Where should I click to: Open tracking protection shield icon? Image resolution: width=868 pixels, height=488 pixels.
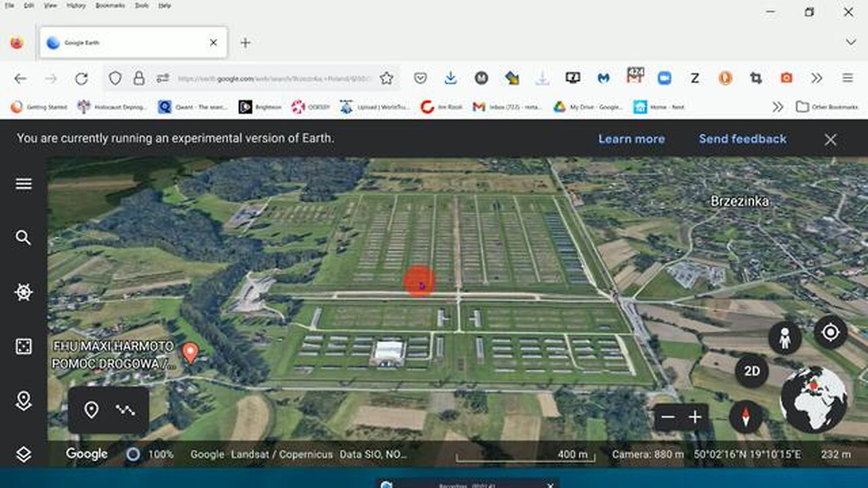click(115, 79)
